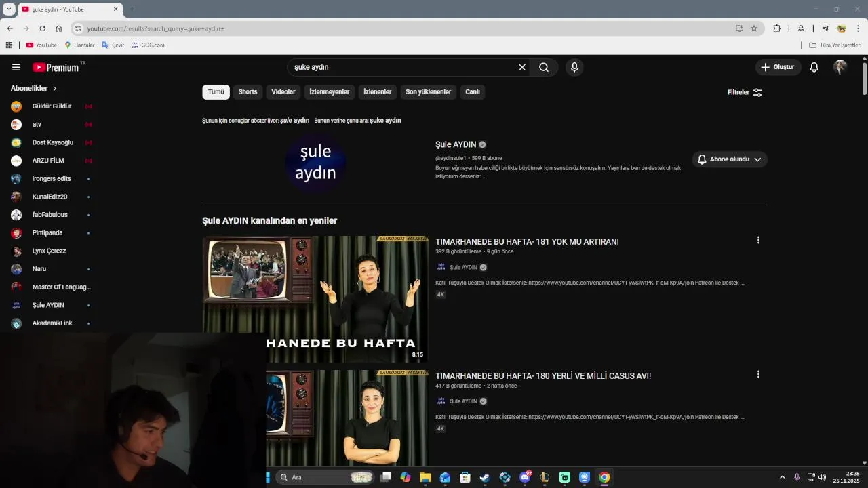
Task: Show hidden system tray icons
Action: click(782, 477)
